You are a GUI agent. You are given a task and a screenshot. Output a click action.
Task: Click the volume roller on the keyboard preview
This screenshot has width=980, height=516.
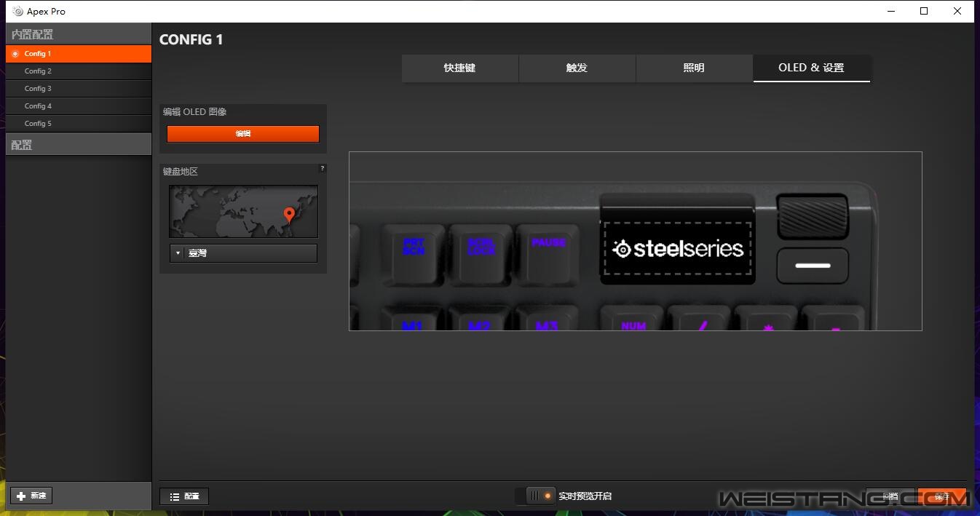pyautogui.click(x=812, y=216)
